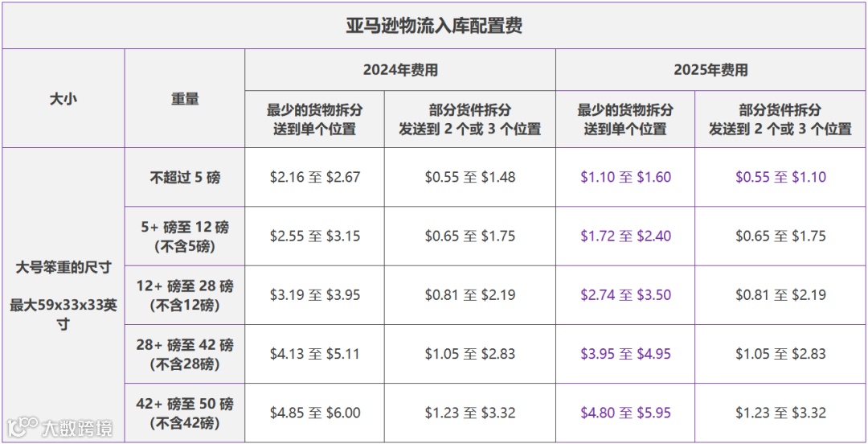
Task: Click the '不超过 5 磅' weight row
Action: [185, 178]
